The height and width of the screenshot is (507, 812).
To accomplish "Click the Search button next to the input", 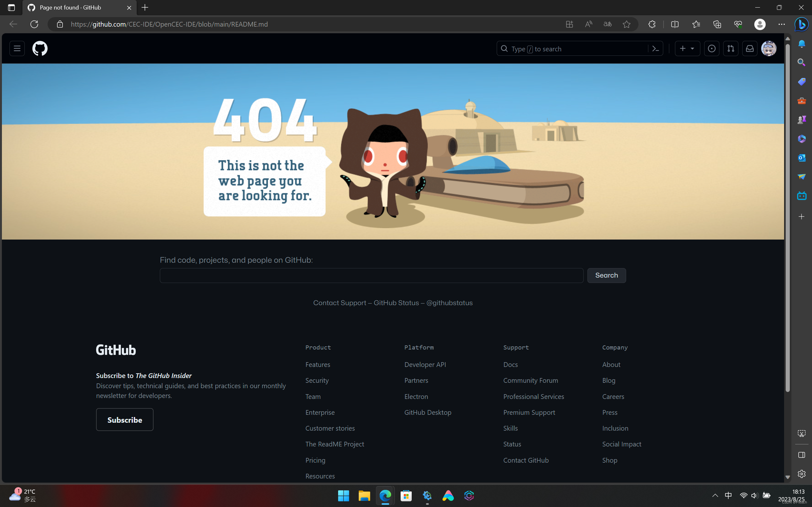I will 606,275.
